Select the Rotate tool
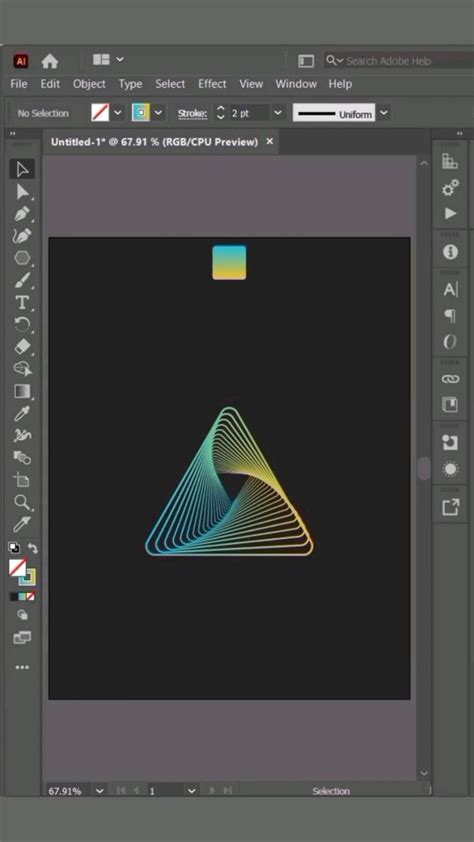The height and width of the screenshot is (842, 474). 22,324
